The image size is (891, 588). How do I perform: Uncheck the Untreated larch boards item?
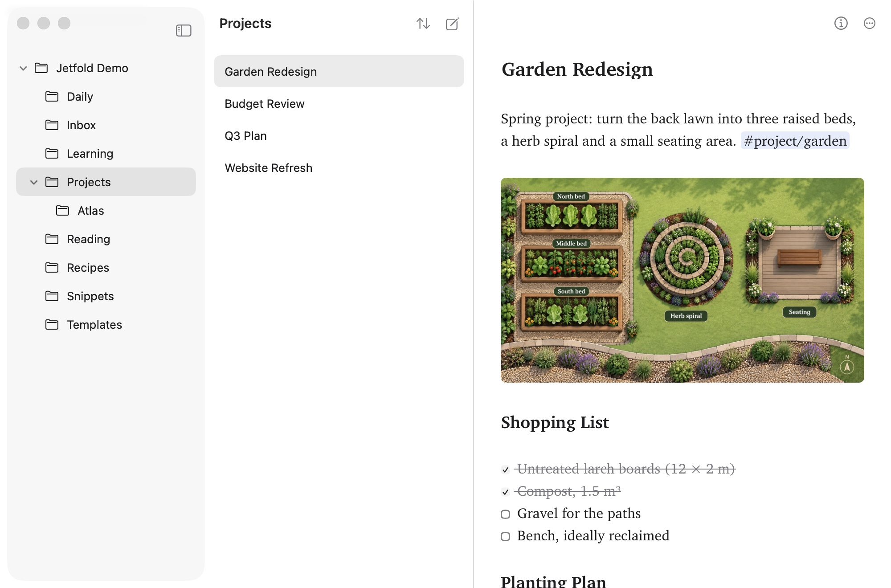pos(505,470)
